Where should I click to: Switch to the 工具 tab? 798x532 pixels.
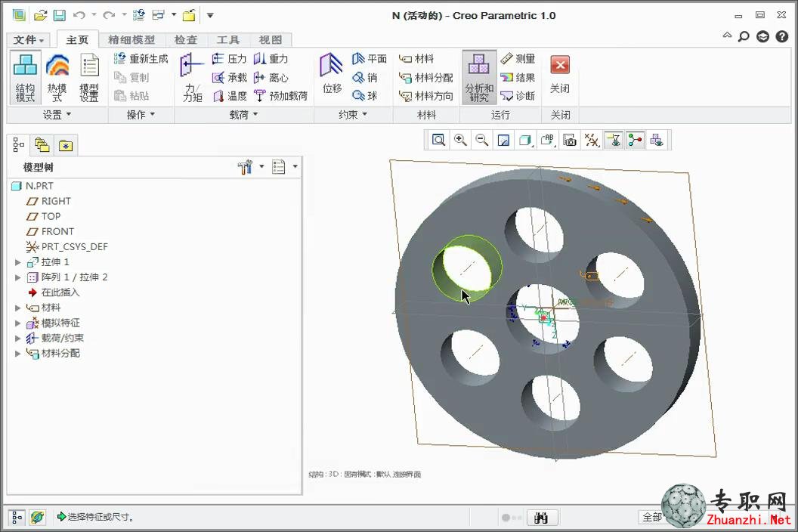pyautogui.click(x=227, y=40)
